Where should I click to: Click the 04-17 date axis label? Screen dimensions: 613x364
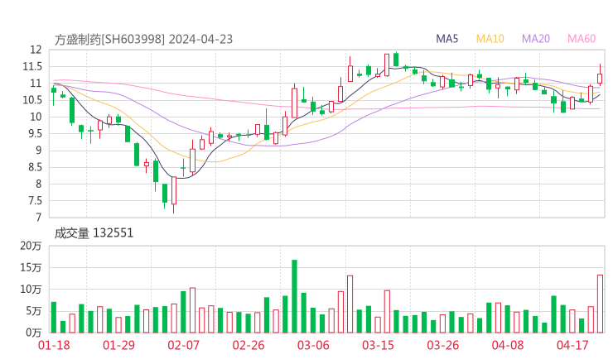572,345
